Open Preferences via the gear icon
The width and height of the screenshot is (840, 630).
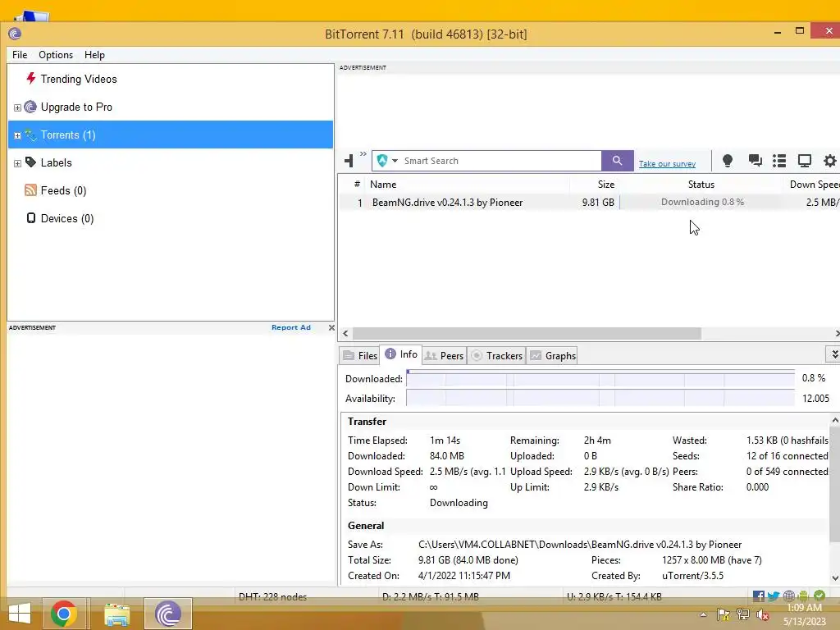tap(830, 161)
